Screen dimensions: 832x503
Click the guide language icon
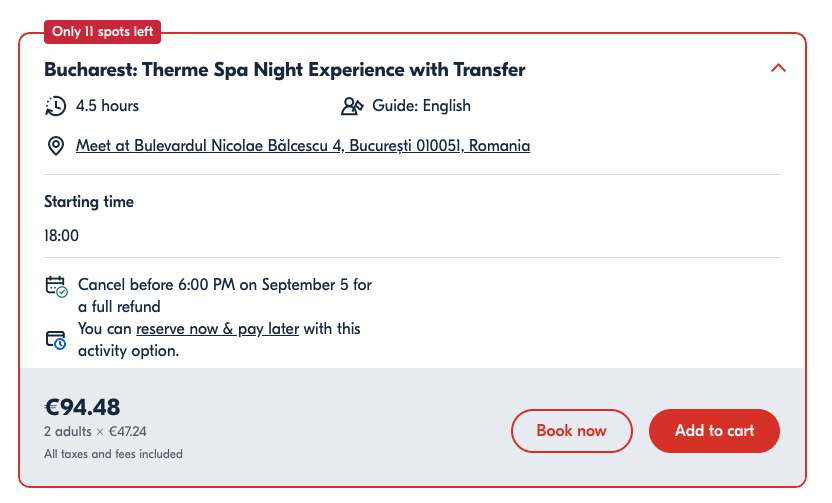click(x=352, y=106)
